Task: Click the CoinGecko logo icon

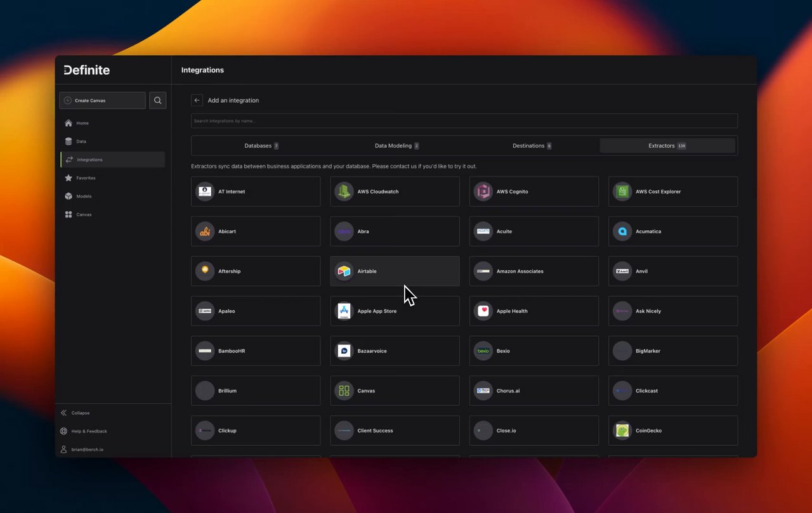Action: pos(622,431)
